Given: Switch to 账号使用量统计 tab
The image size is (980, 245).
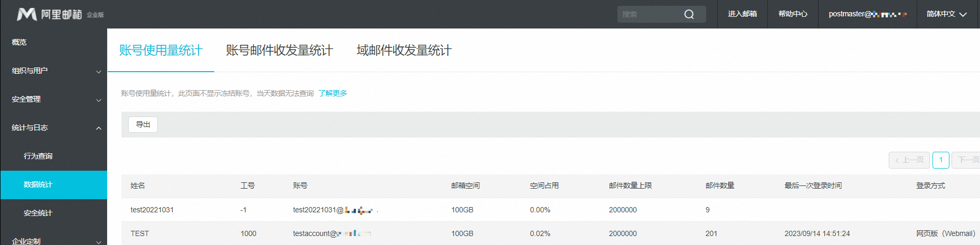Looking at the screenshot, I should [x=160, y=50].
